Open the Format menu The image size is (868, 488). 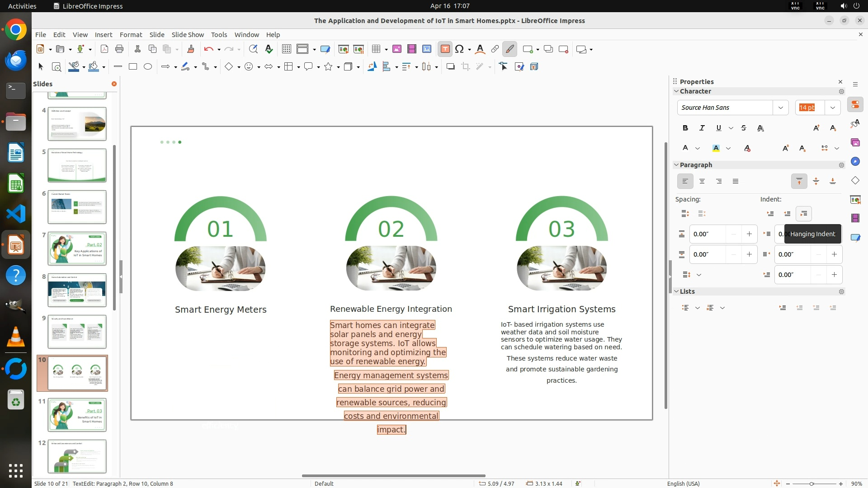pyautogui.click(x=131, y=35)
